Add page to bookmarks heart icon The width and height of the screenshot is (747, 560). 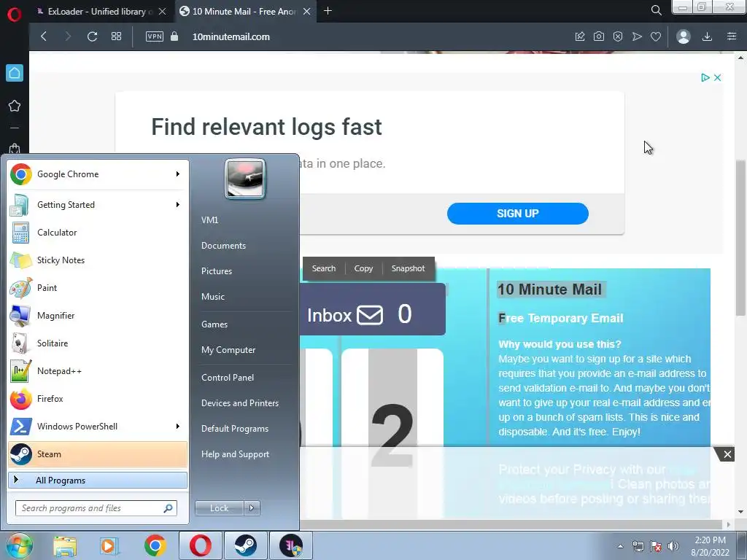pos(656,36)
